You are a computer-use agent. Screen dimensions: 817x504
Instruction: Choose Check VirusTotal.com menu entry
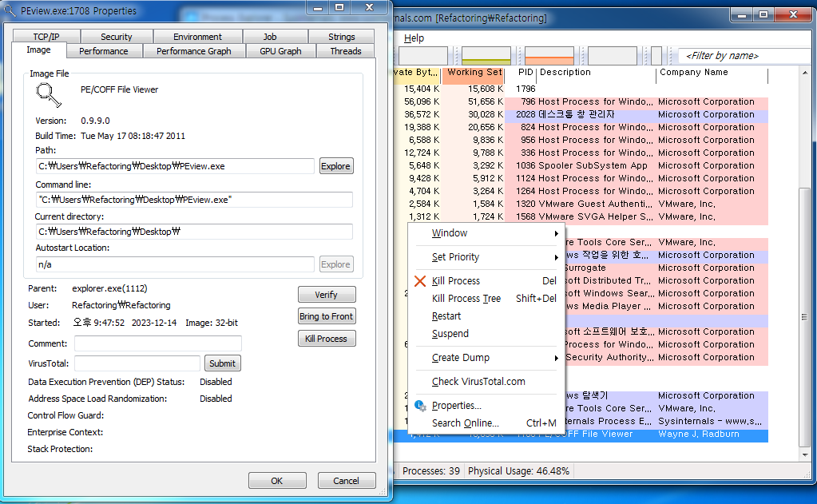(486, 382)
